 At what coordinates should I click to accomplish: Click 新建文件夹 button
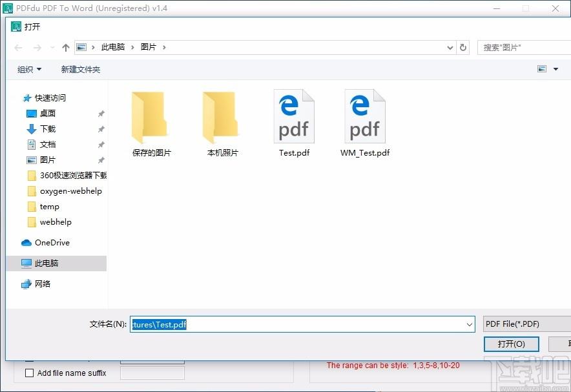pyautogui.click(x=81, y=69)
